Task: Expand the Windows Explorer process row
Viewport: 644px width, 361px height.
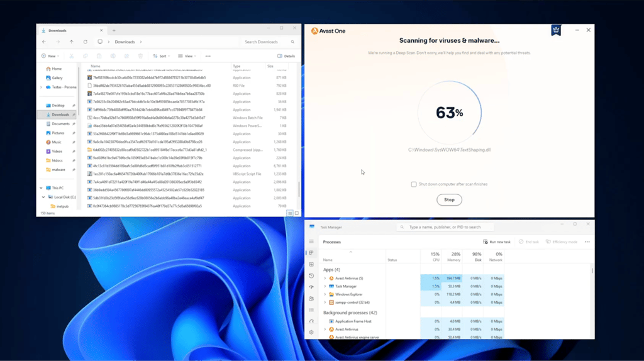Action: pyautogui.click(x=325, y=294)
